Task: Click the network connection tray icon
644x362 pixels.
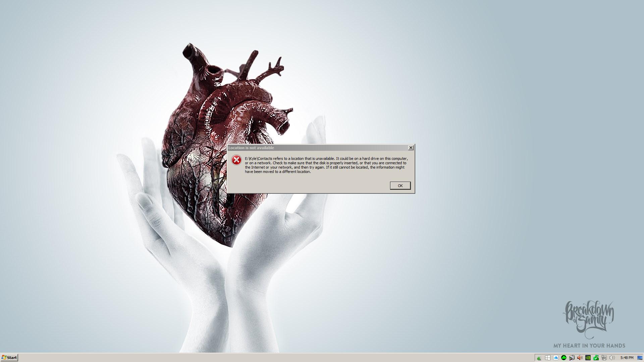Action: [604, 358]
